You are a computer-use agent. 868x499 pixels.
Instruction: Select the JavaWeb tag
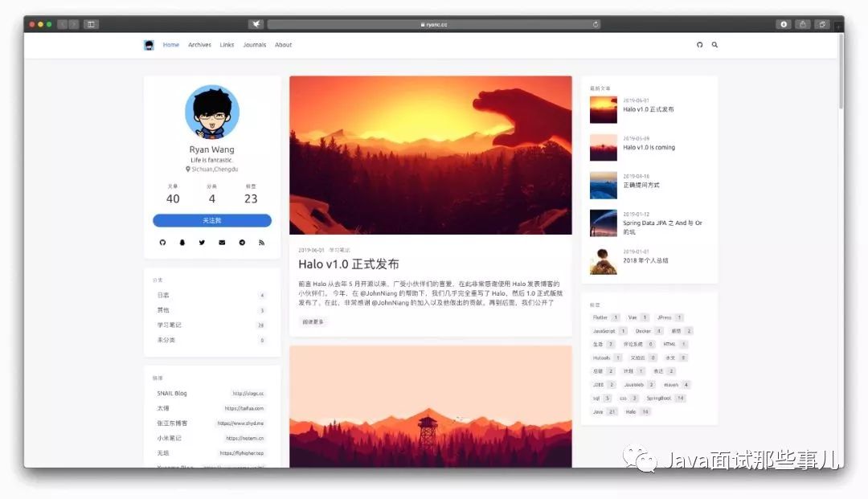pos(639,384)
